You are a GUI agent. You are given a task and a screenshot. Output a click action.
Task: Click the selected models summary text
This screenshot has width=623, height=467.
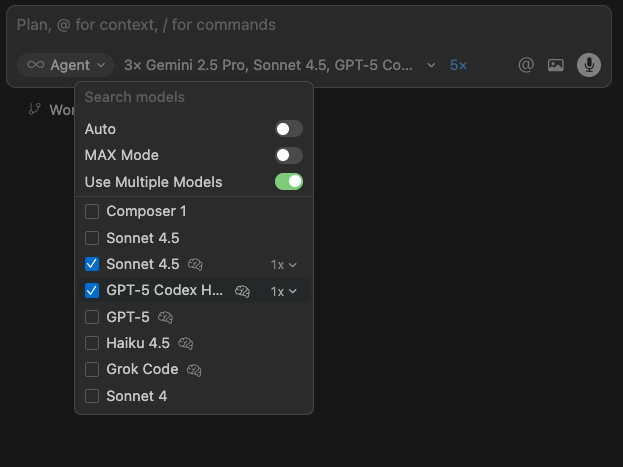268,65
